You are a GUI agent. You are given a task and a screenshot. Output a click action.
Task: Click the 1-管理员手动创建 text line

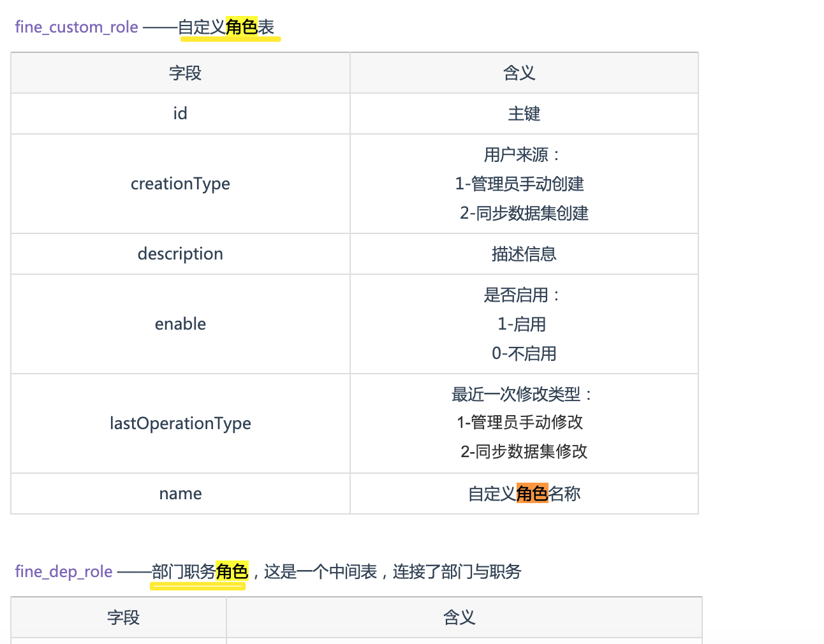pyautogui.click(x=520, y=184)
